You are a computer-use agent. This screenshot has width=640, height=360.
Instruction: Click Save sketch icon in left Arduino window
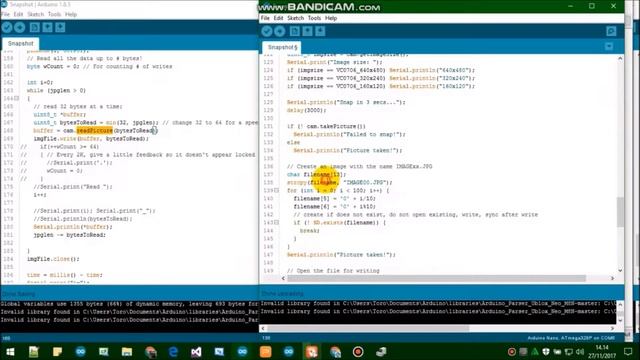pos(60,27)
